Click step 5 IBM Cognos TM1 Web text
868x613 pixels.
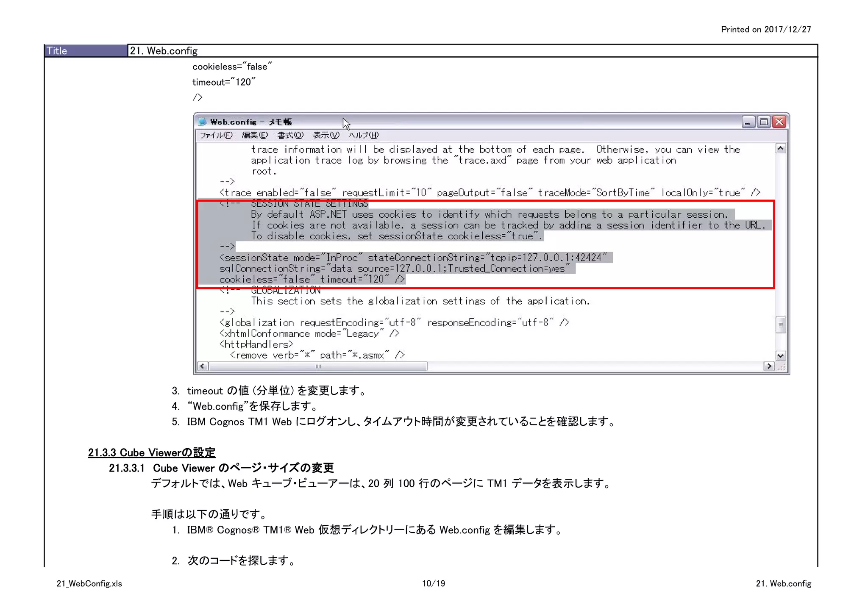401,422
